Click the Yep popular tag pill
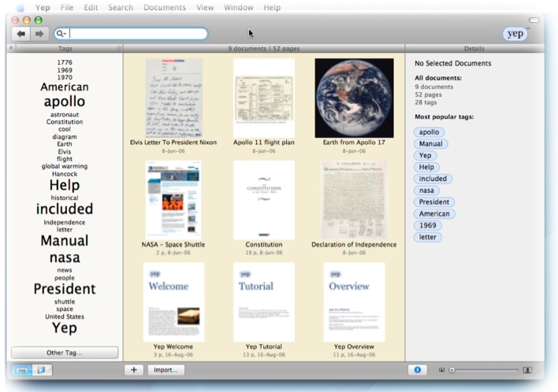Screen dimensions: 558x392 coord(426,155)
